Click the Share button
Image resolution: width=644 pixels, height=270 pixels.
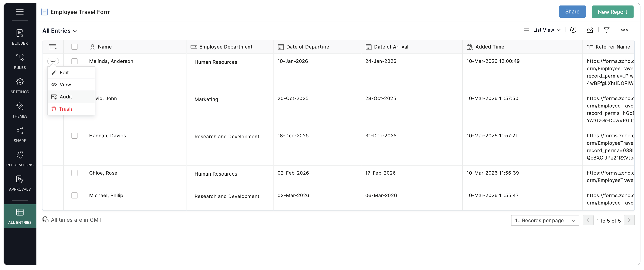tap(572, 12)
